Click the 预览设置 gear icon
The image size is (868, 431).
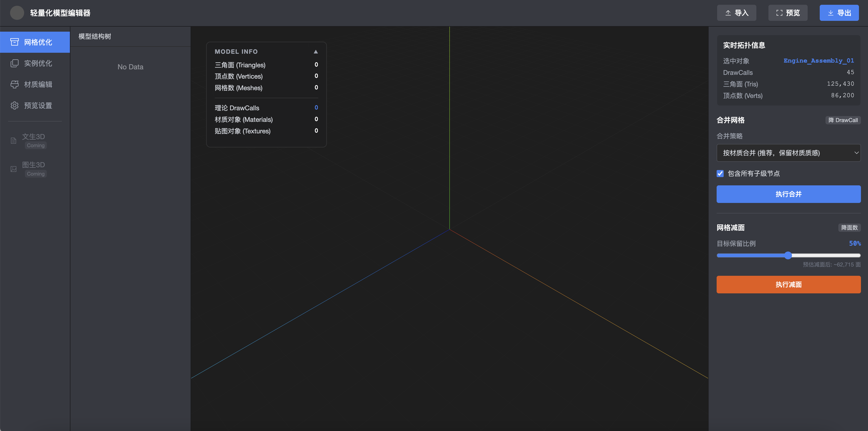coord(15,106)
